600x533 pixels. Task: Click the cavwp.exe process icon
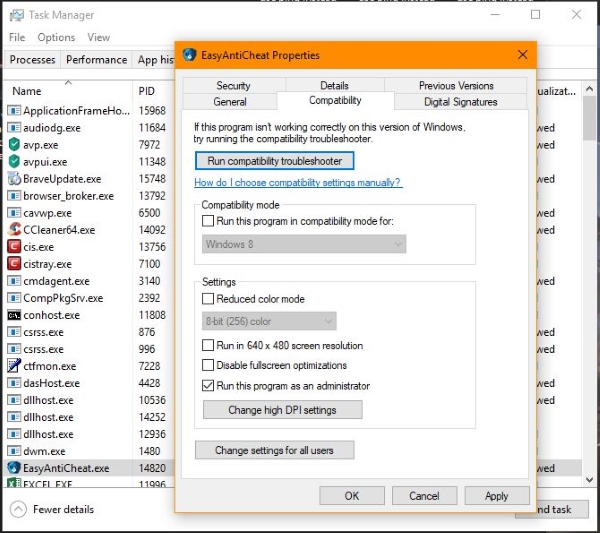(14, 213)
